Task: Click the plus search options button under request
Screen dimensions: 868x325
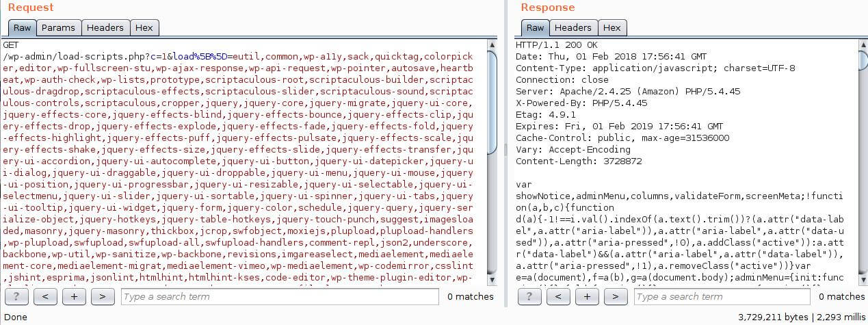Action: tap(74, 296)
